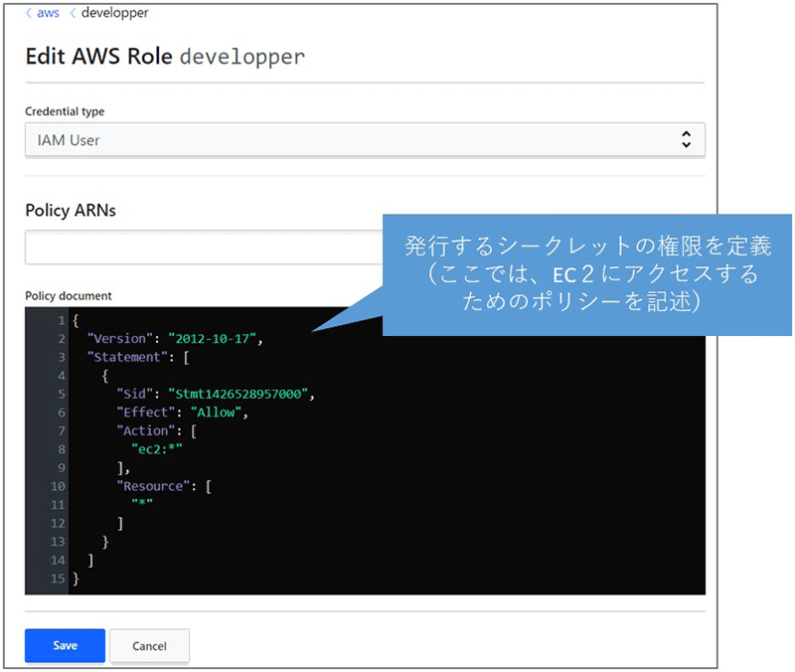Image resolution: width=795 pixels, height=672 pixels.
Task: Open the Credential type IAM User dropdown
Action: [365, 139]
